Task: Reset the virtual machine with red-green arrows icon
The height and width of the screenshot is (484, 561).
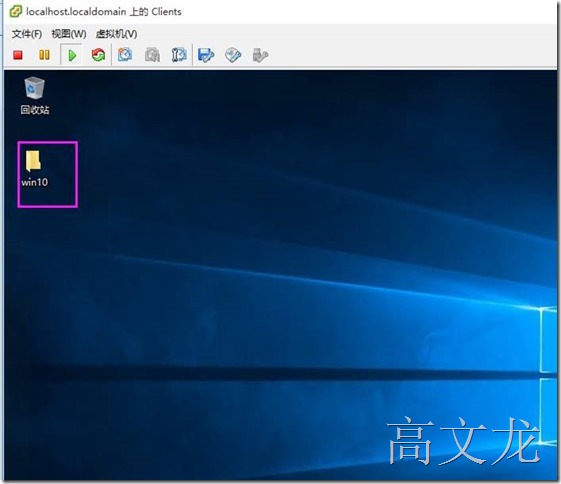Action: point(98,55)
